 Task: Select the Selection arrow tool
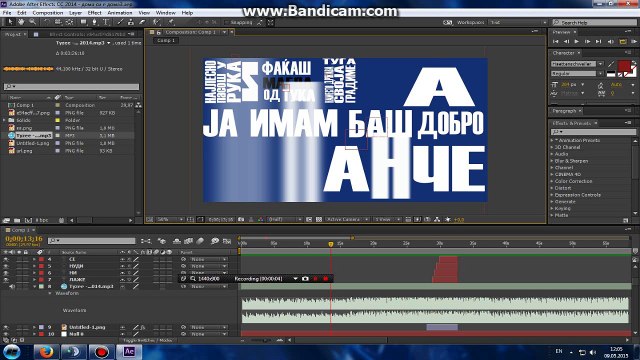click(x=10, y=22)
